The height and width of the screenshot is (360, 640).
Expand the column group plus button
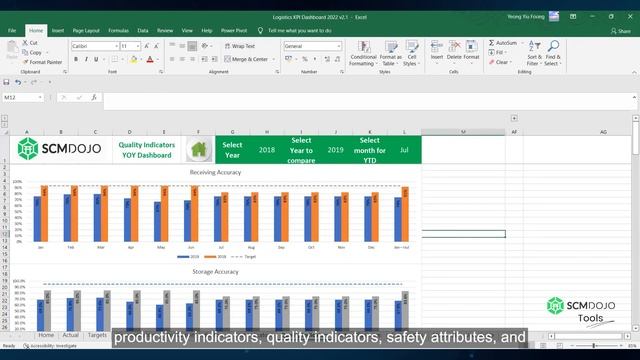(x=514, y=118)
